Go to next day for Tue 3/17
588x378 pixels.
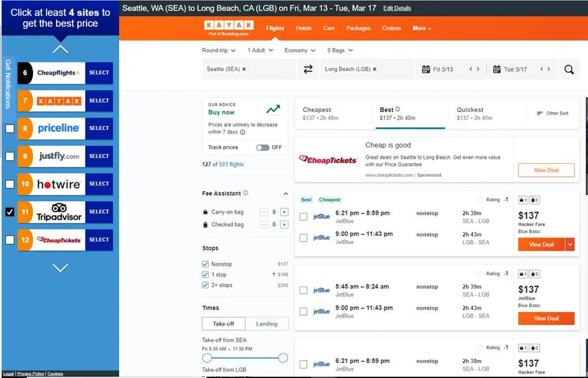point(549,69)
